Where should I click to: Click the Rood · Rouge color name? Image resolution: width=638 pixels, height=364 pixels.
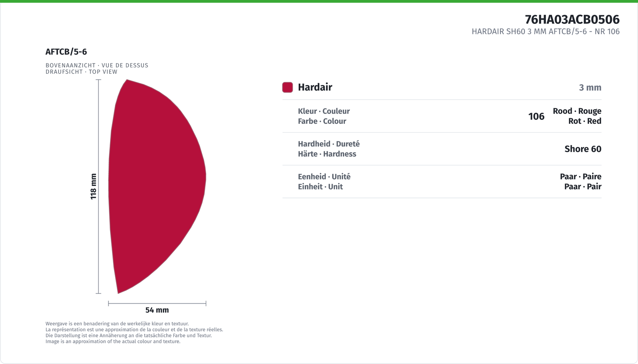pyautogui.click(x=577, y=111)
